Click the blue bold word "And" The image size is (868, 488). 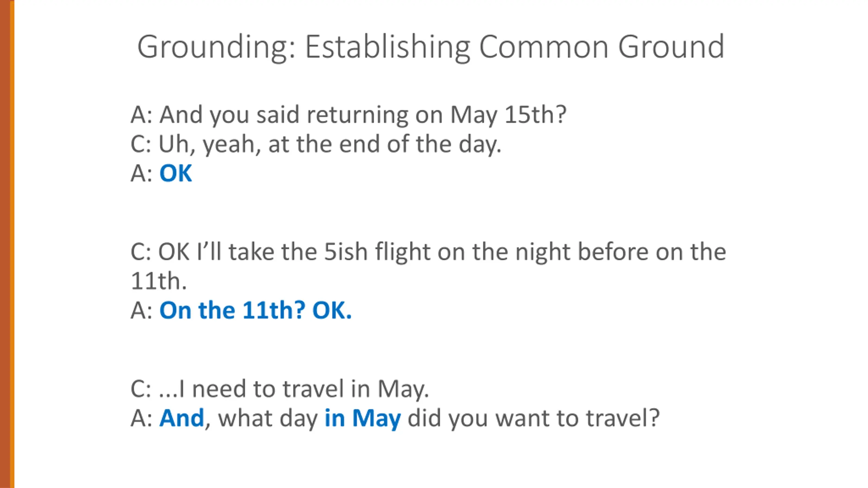[182, 418]
